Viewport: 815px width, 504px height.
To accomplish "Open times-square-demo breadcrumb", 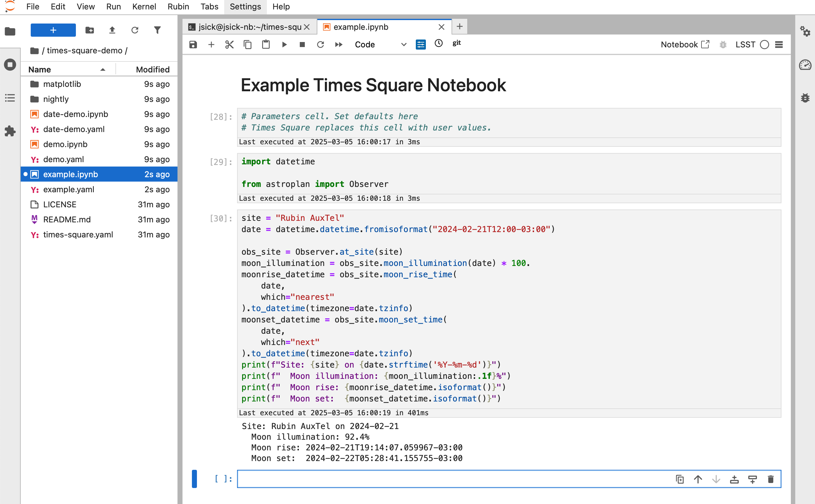I will coord(85,51).
